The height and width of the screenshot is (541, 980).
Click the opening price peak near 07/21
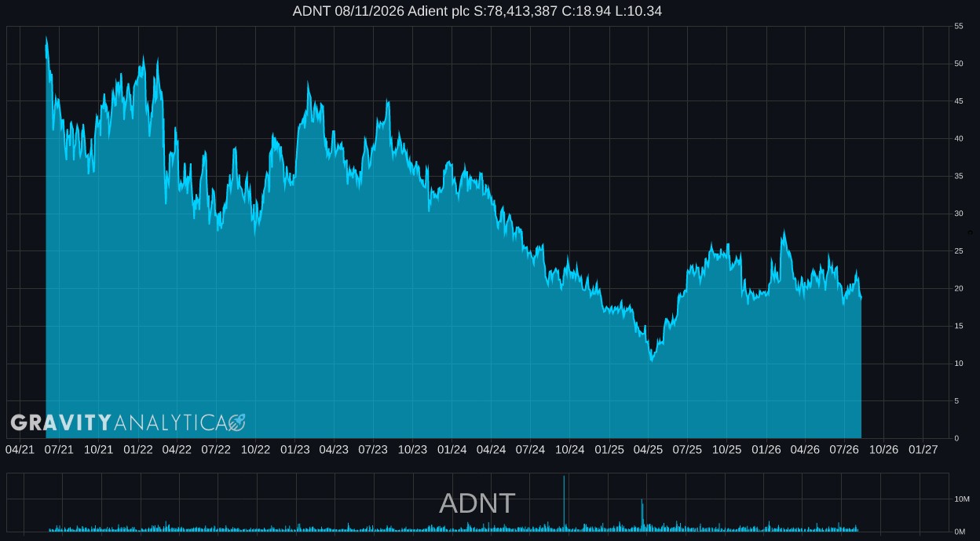[x=46, y=38]
